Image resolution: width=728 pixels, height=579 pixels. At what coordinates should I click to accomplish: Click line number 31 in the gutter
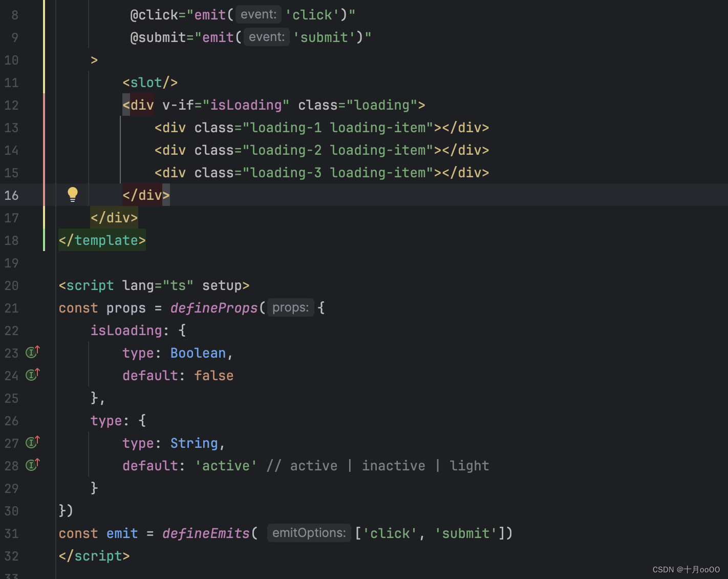pyautogui.click(x=11, y=533)
